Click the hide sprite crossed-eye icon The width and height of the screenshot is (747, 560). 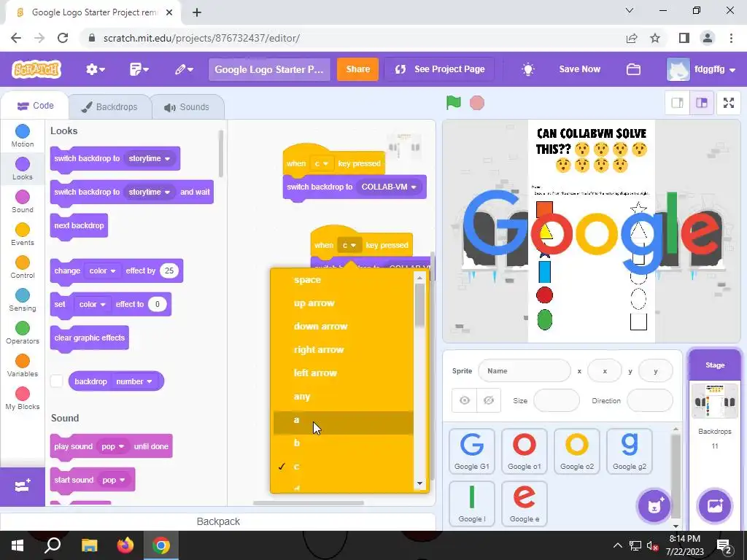pos(488,400)
